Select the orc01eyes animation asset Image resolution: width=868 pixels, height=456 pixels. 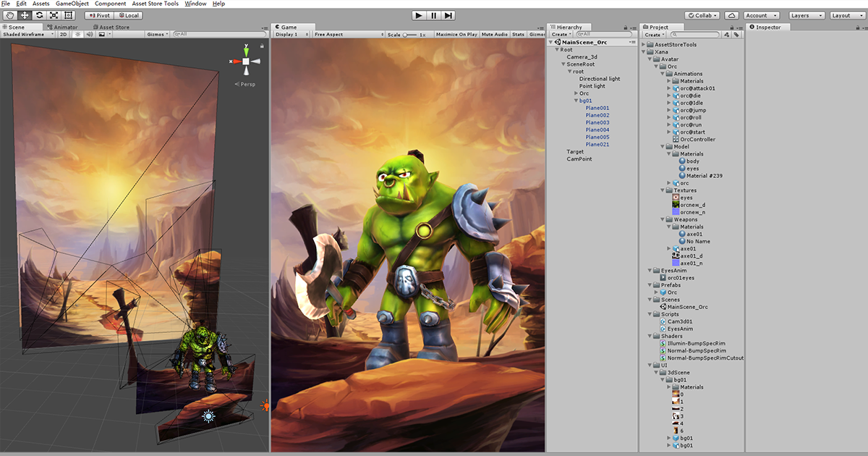676,278
